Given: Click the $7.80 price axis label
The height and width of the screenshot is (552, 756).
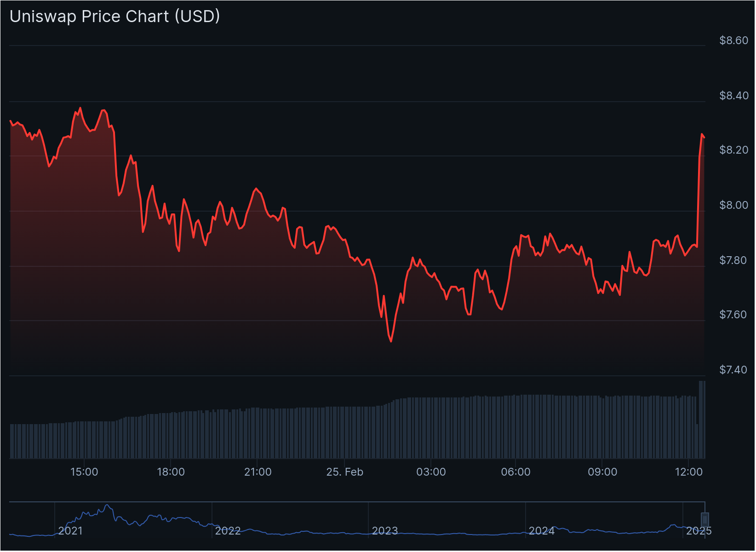Looking at the screenshot, I should pyautogui.click(x=734, y=260).
